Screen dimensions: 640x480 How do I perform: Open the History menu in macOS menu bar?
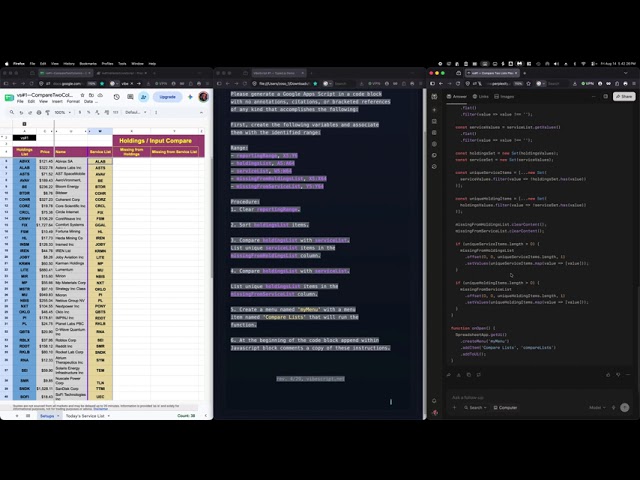click(x=69, y=64)
